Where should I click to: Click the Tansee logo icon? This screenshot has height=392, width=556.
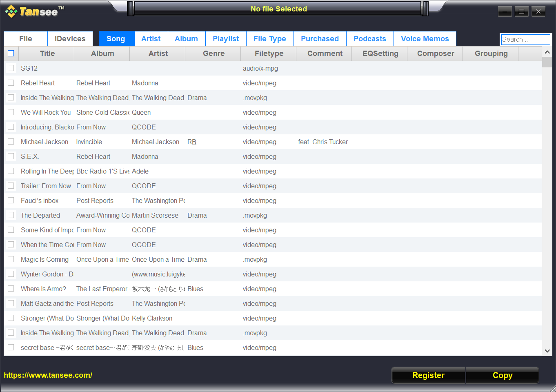(11, 11)
